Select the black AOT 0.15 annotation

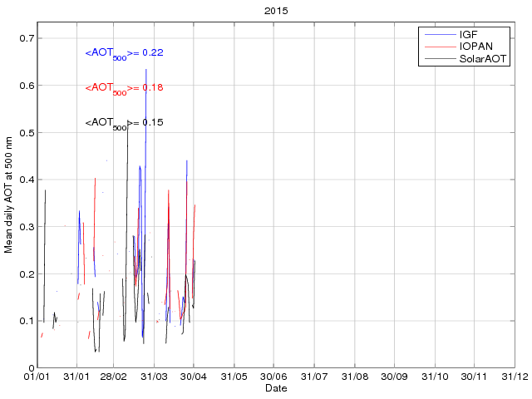pos(124,123)
